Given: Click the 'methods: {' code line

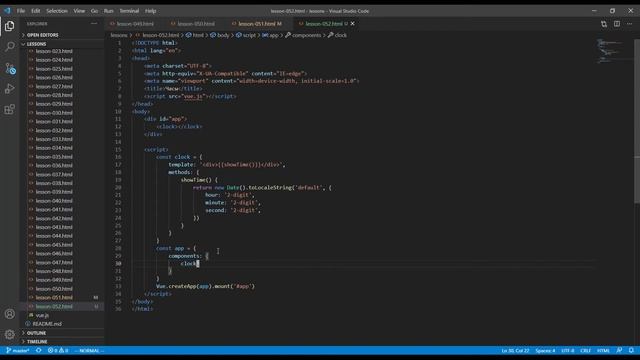Looking at the screenshot, I should click(184, 172).
